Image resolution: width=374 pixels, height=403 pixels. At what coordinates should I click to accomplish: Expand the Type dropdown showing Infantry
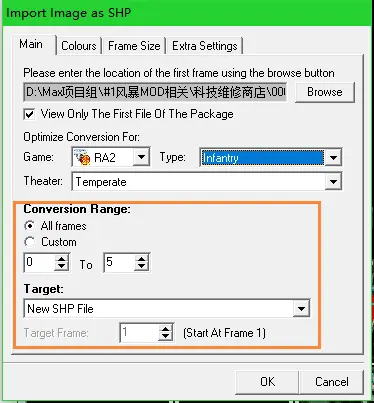[x=333, y=158]
